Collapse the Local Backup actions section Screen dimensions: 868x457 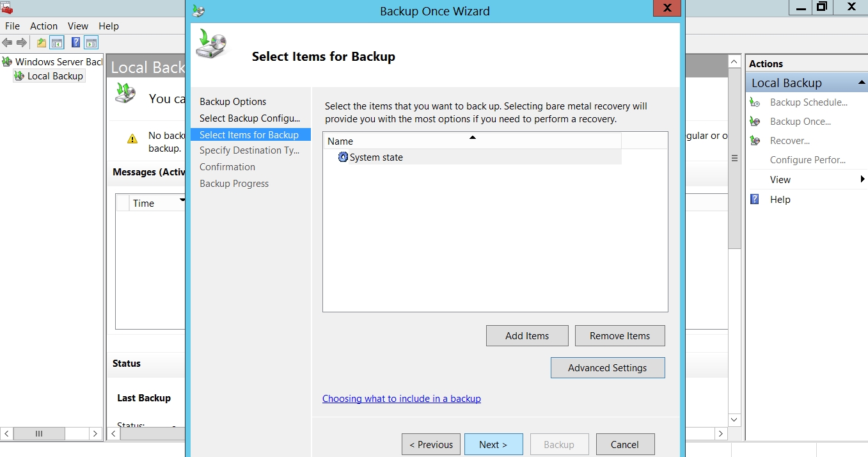[x=861, y=83]
